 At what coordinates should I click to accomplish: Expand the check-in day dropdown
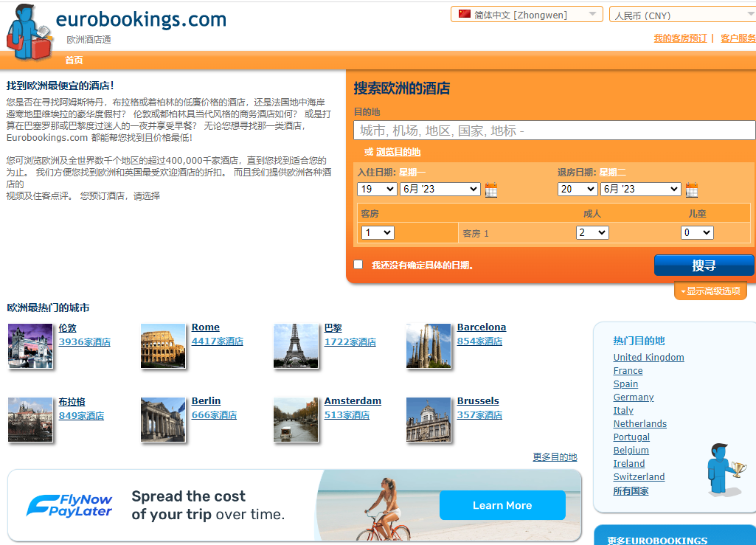[377, 189]
